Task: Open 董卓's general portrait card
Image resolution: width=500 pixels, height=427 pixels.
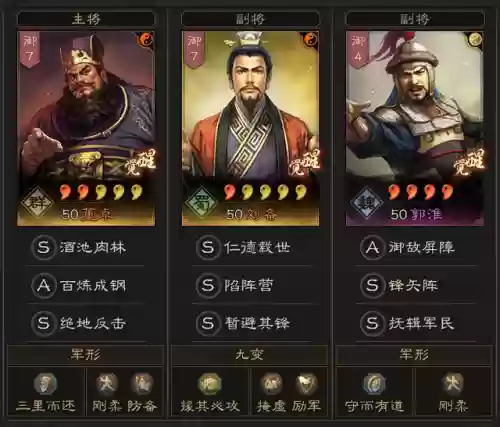Action: (x=86, y=128)
